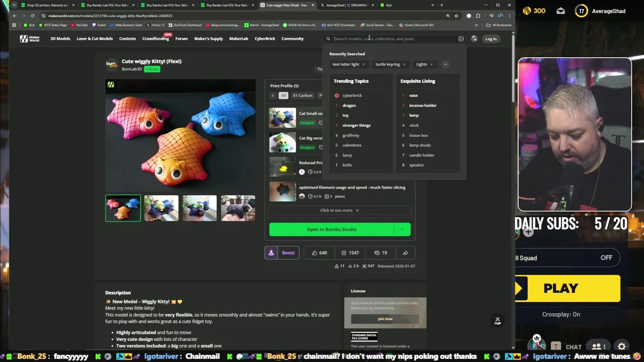The image size is (644, 362).
Task: Click the yellow PLAY button
Action: [568, 289]
